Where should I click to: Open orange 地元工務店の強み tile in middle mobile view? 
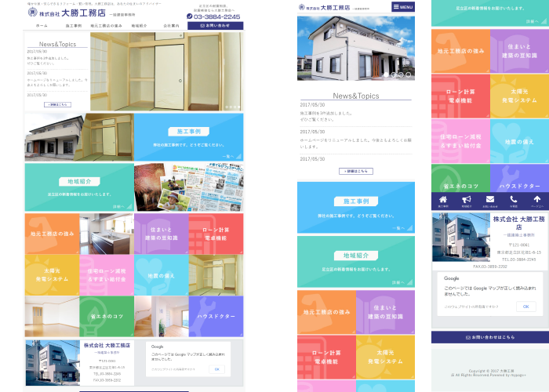327,312
